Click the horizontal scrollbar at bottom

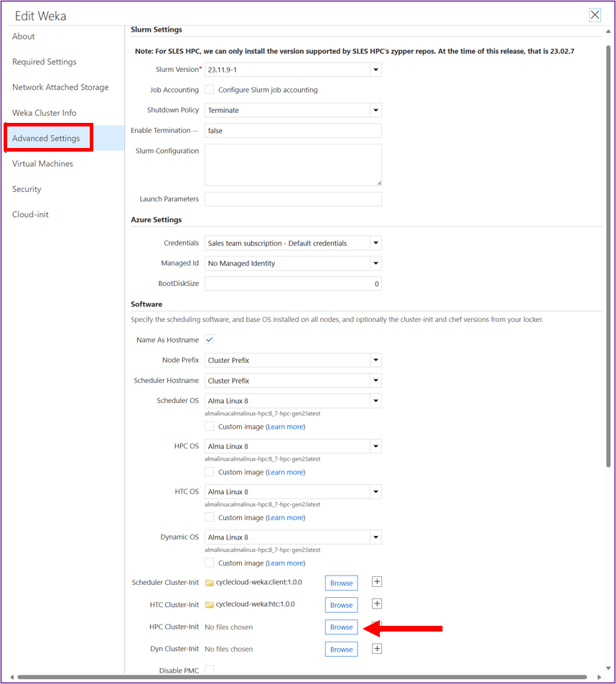[x=302, y=677]
